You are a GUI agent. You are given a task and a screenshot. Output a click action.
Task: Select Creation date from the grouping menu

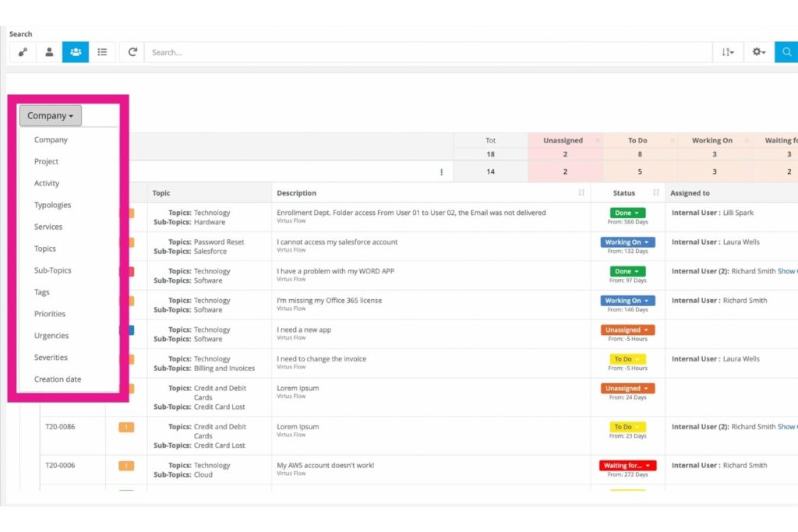click(x=58, y=379)
